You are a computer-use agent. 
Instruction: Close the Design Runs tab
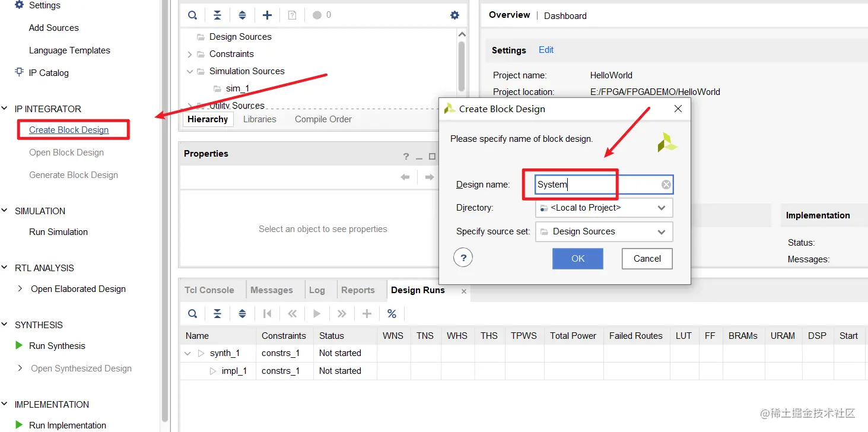tap(464, 291)
